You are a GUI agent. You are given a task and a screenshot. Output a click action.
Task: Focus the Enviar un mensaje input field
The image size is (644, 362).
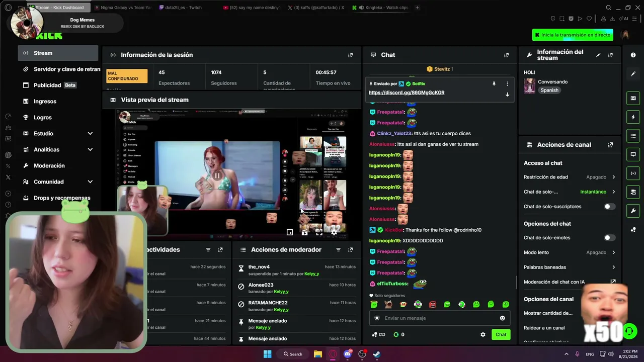(440, 318)
